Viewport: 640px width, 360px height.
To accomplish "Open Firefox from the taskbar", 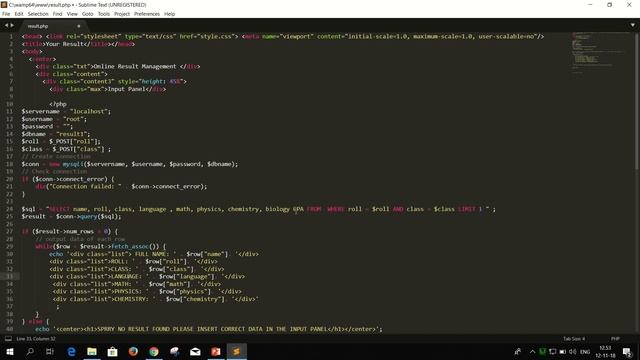I will (x=133, y=351).
